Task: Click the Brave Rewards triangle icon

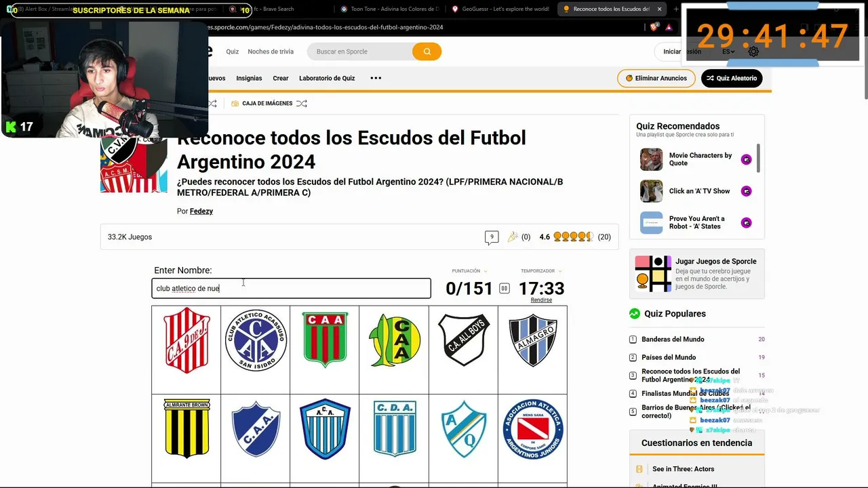Action: [x=669, y=27]
